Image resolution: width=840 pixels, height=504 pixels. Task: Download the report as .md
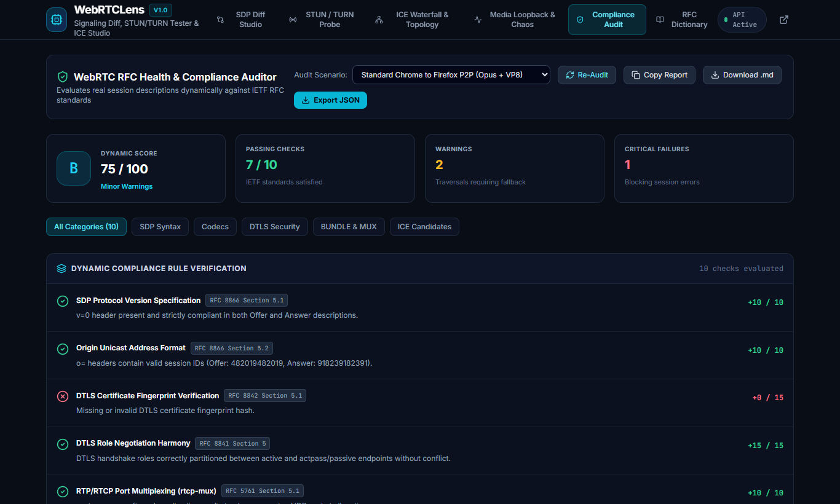[x=742, y=75]
